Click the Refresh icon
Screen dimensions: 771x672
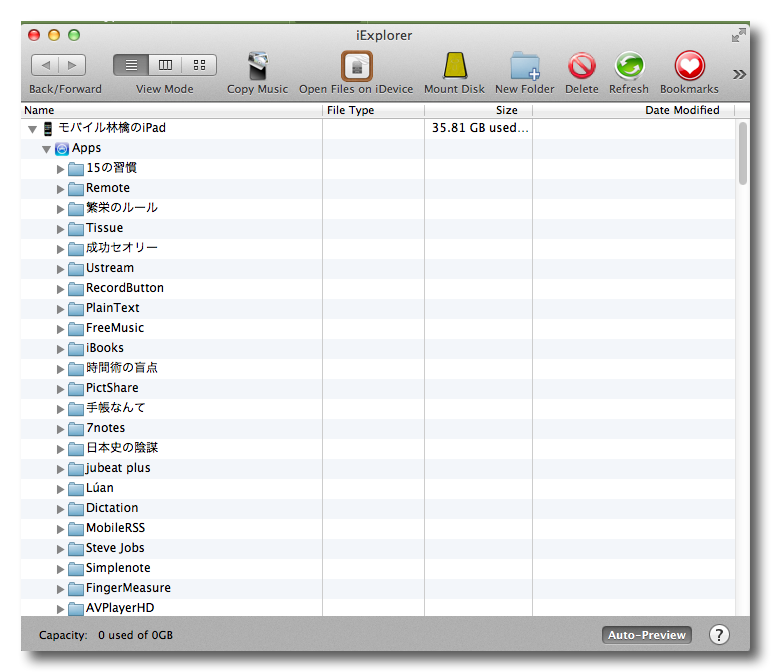click(x=629, y=65)
